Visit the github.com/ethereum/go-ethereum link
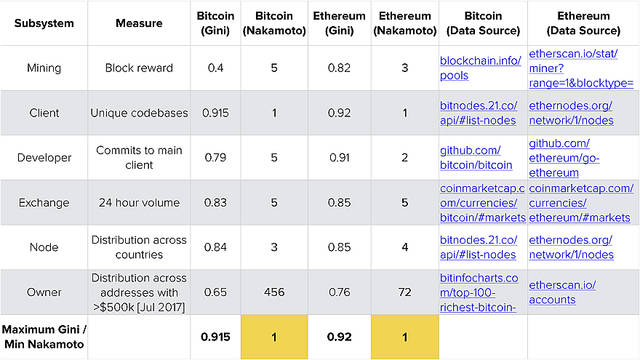Viewport: 640px width, 360px height. [564, 158]
